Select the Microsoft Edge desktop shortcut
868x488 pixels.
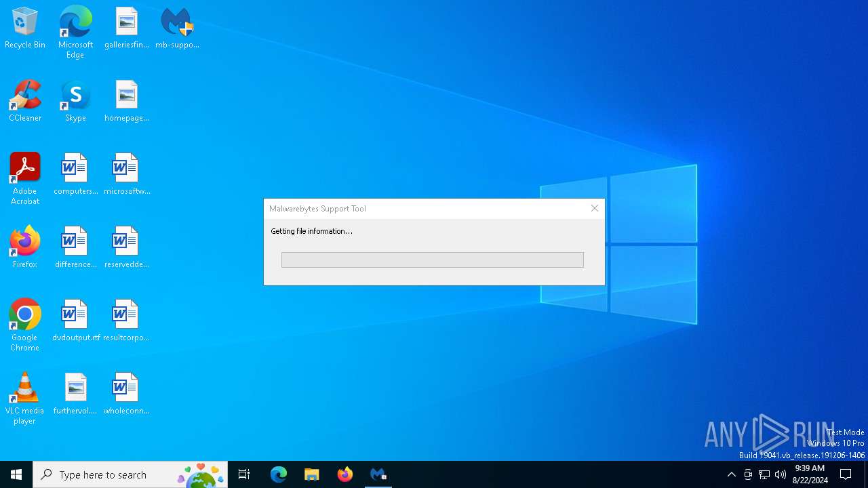pyautogui.click(x=75, y=33)
